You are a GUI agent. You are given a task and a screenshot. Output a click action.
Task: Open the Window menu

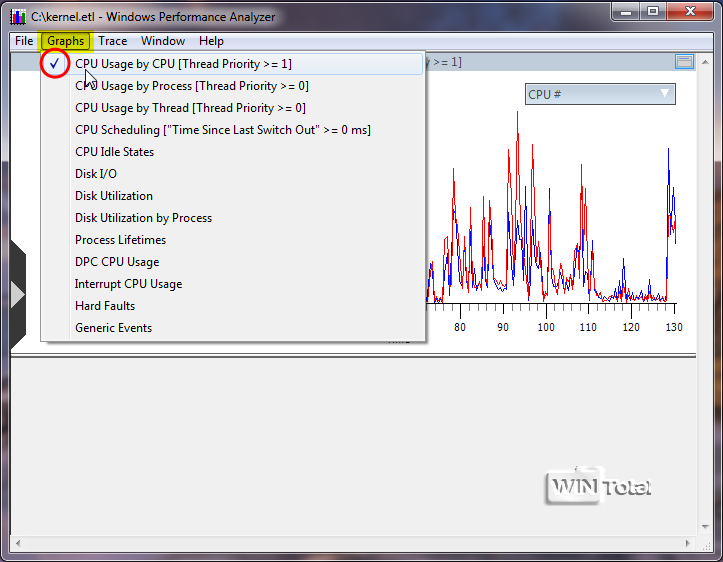163,41
